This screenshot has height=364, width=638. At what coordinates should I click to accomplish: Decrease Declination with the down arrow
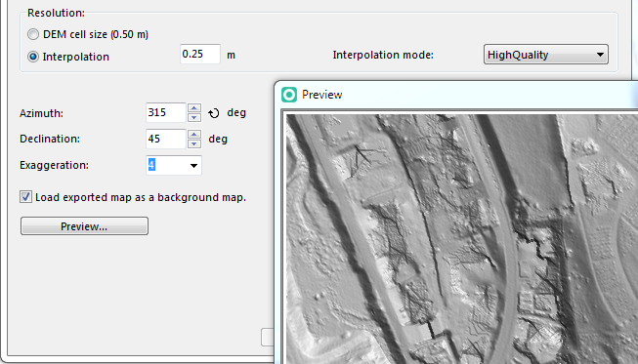194,143
